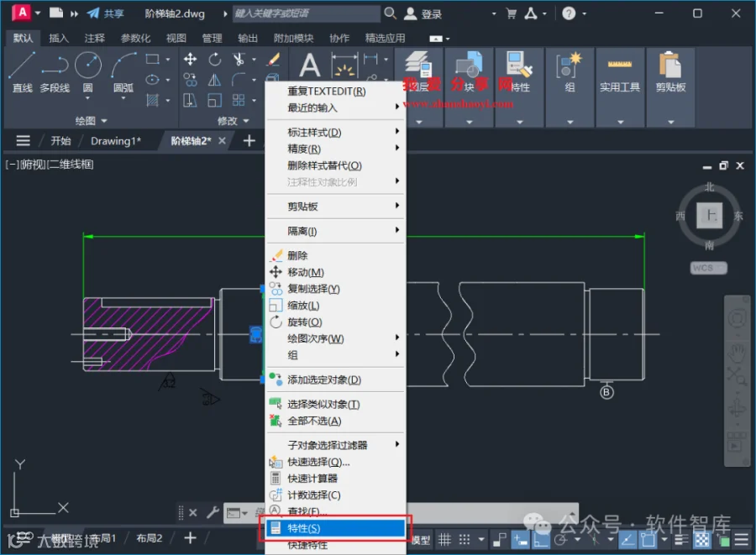The width and height of the screenshot is (756, 555).
Task: Toggle polar tracking in status bar
Action: (x=560, y=540)
